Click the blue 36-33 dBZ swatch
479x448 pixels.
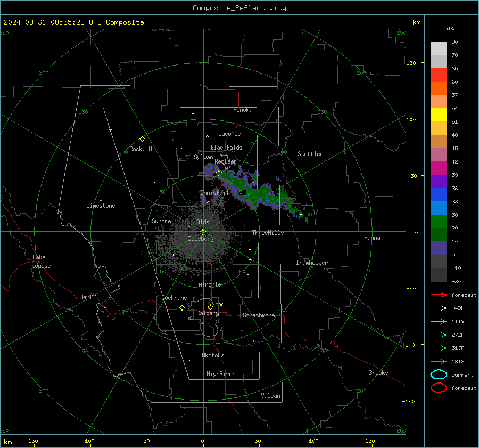(x=439, y=195)
